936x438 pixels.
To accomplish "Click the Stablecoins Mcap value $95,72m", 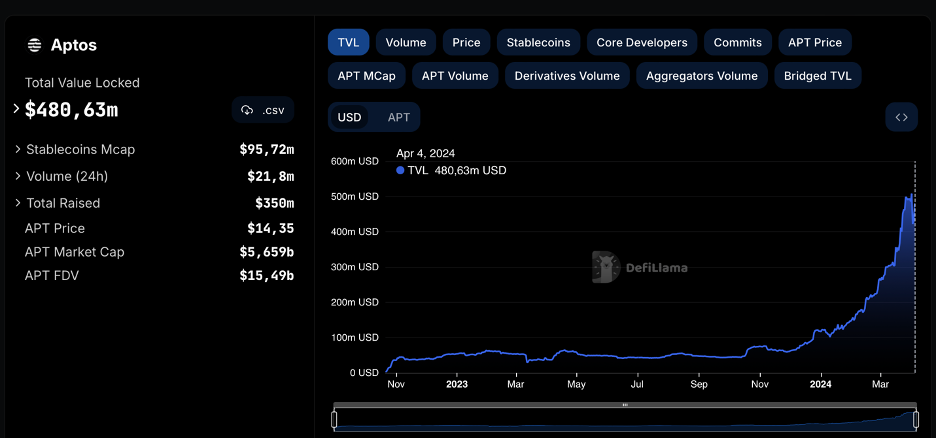I will 267,149.
